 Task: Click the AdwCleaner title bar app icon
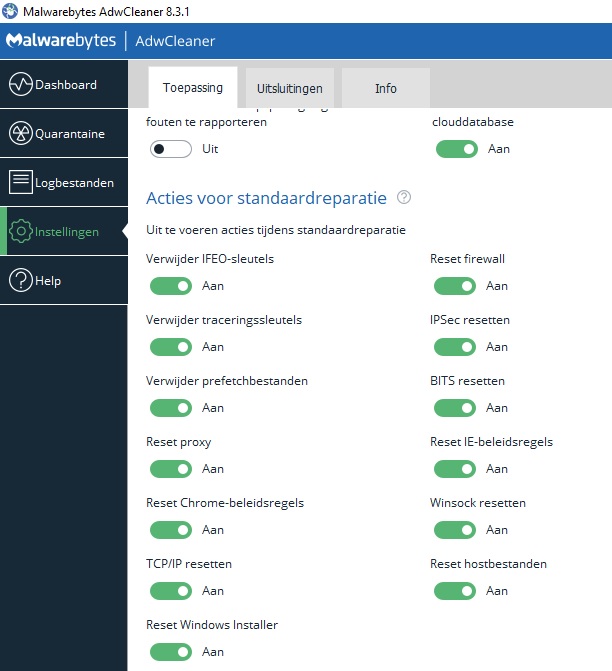(x=9, y=11)
